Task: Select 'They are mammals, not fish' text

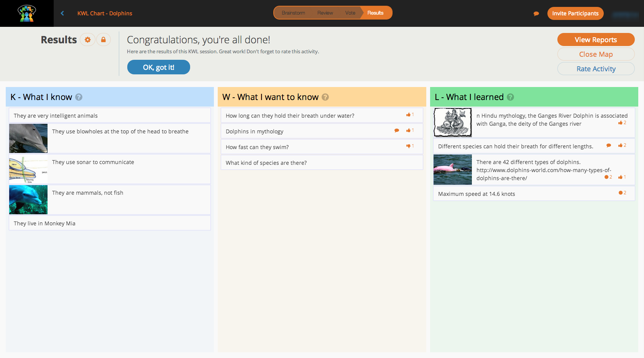Action: 88,193
